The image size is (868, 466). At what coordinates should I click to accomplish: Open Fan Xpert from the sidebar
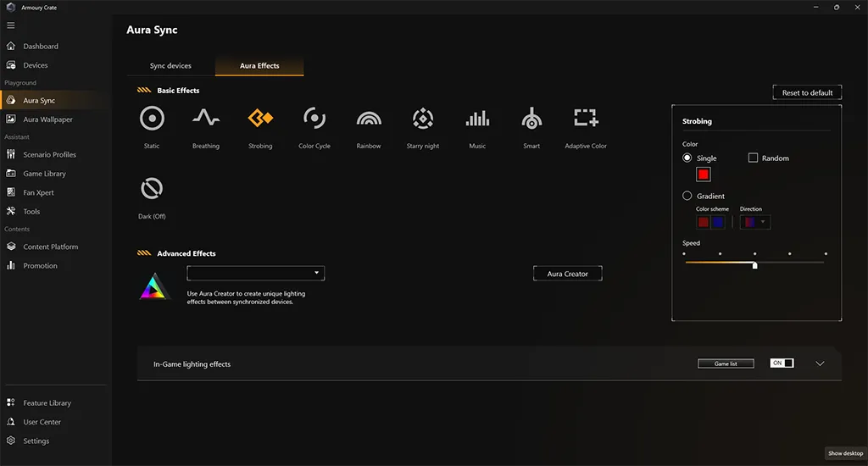pos(38,192)
